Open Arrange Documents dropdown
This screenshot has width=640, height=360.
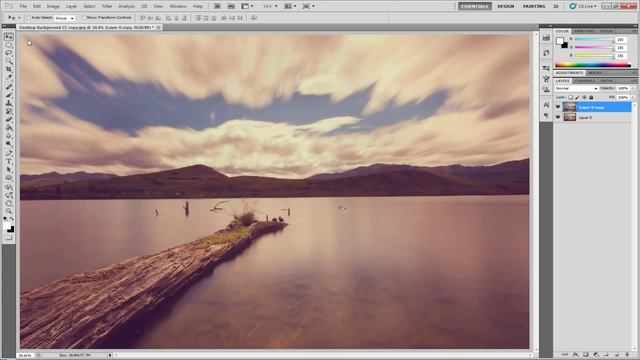(x=291, y=6)
